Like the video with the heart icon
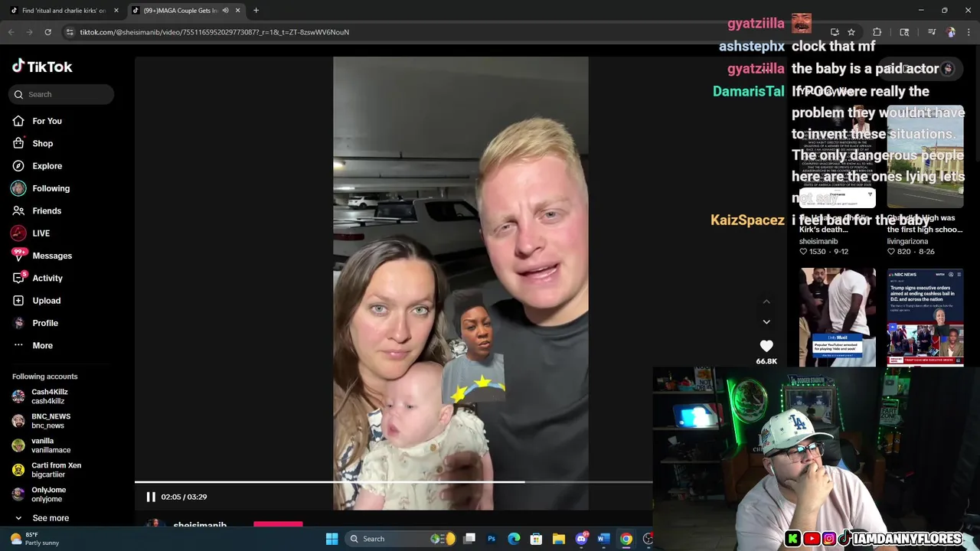 pyautogui.click(x=766, y=346)
